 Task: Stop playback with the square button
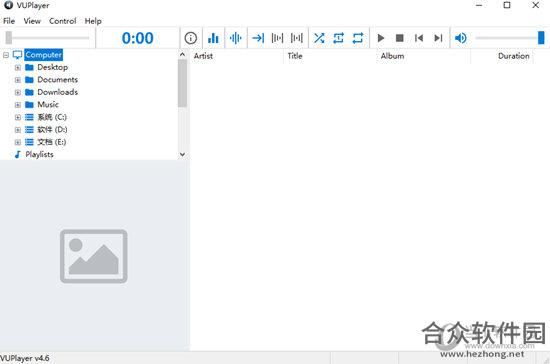400,38
